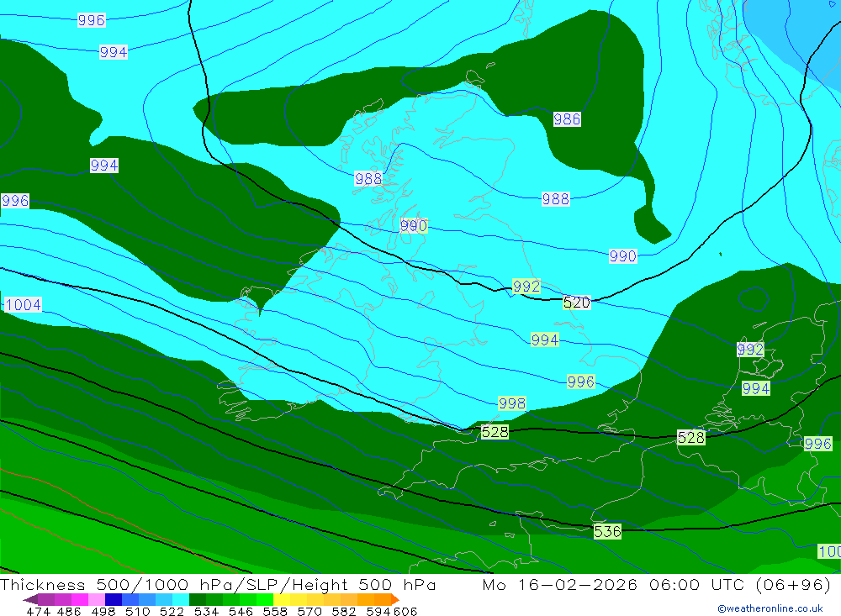Viewport: 841px width, 616px height.
Task: Click the 988 label directly below 986
Action: [556, 199]
